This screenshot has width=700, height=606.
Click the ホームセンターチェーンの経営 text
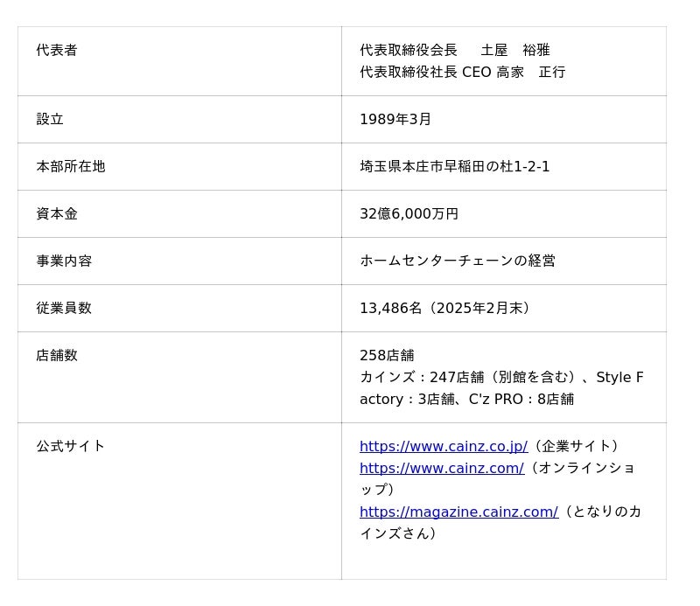click(x=457, y=261)
